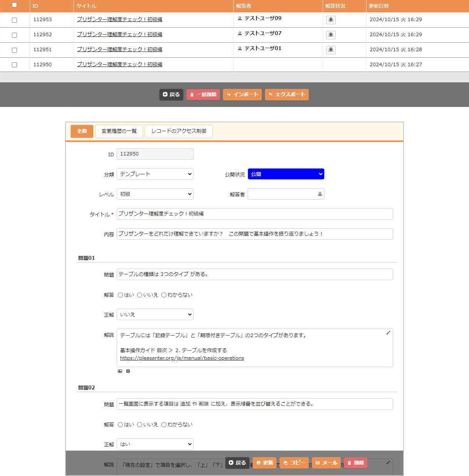Click 戻る button in bottom editor bar
This screenshot has width=469, height=476.
237,463
